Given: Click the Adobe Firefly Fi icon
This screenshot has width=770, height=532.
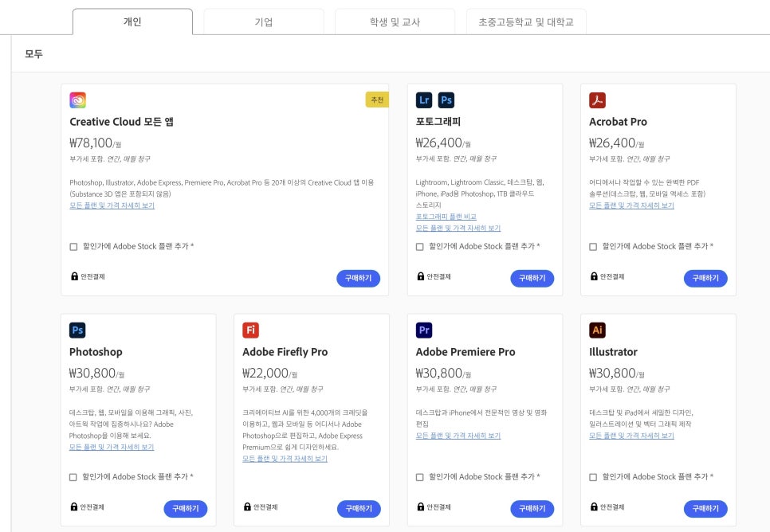Looking at the screenshot, I should [x=251, y=331].
